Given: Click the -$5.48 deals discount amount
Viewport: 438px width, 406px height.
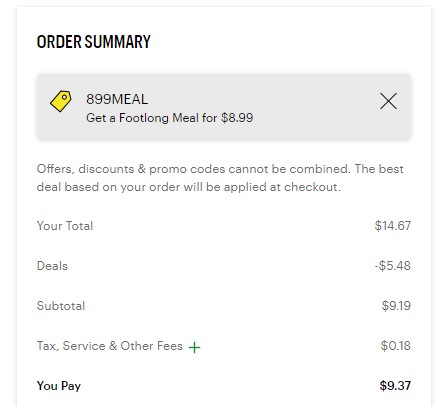Looking at the screenshot, I should click(392, 266).
